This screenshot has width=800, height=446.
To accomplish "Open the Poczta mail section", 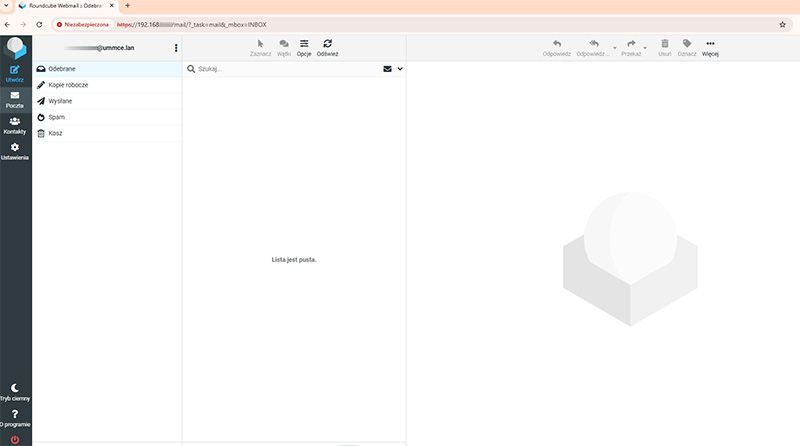I will (15, 98).
